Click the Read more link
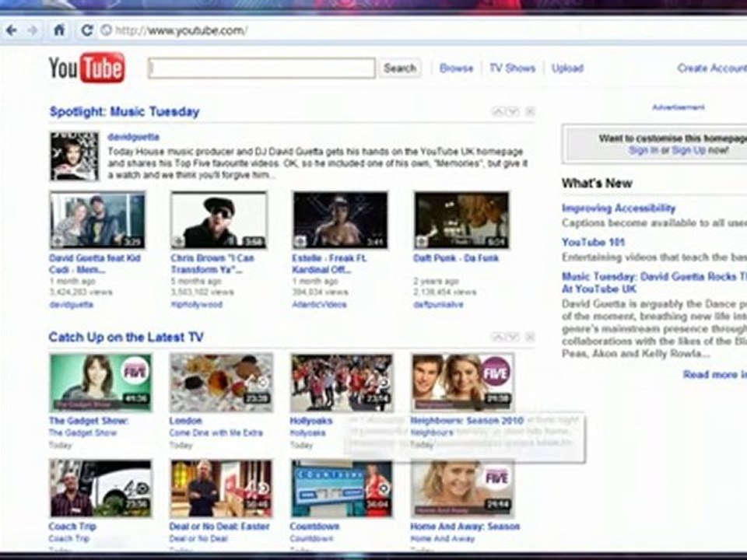This screenshot has height=560, width=747. click(x=714, y=375)
